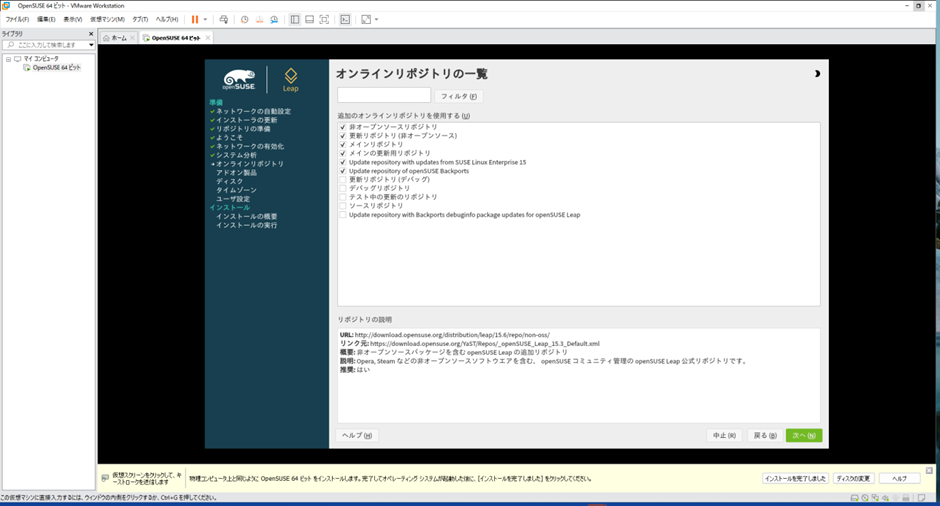The height and width of the screenshot is (506, 940).
Task: Enable the デバッグリポジトリ checkbox
Action: click(342, 188)
